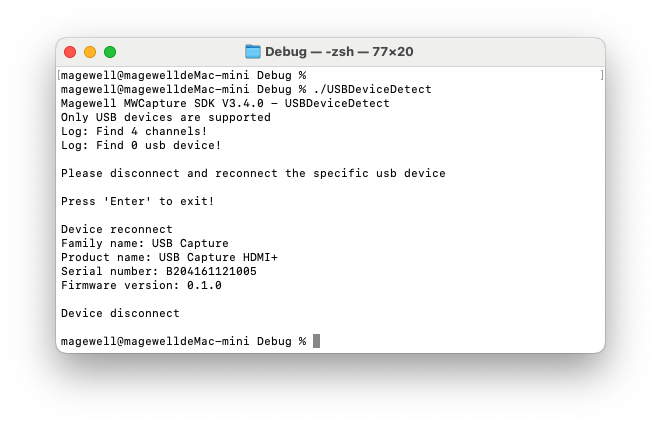Click the './USBDeviceDetect' command text
661x427 pixels.
(372, 89)
